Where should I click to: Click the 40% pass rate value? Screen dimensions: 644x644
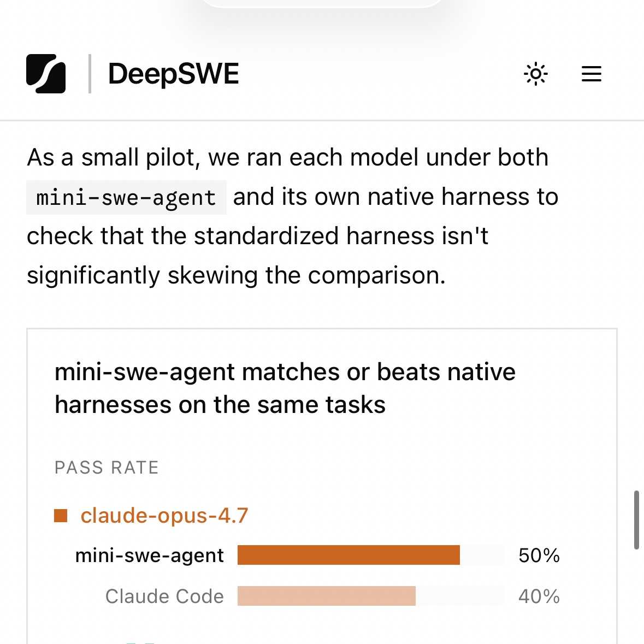pos(539,596)
